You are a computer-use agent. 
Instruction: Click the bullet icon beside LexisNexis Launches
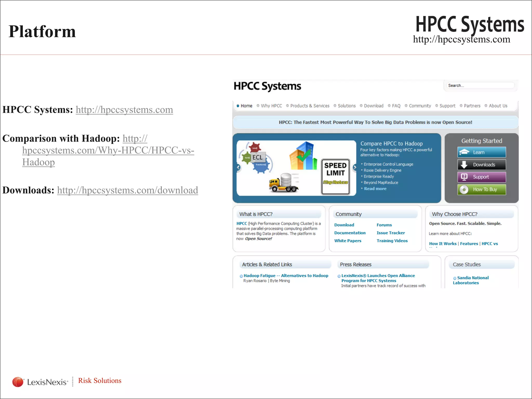point(339,276)
